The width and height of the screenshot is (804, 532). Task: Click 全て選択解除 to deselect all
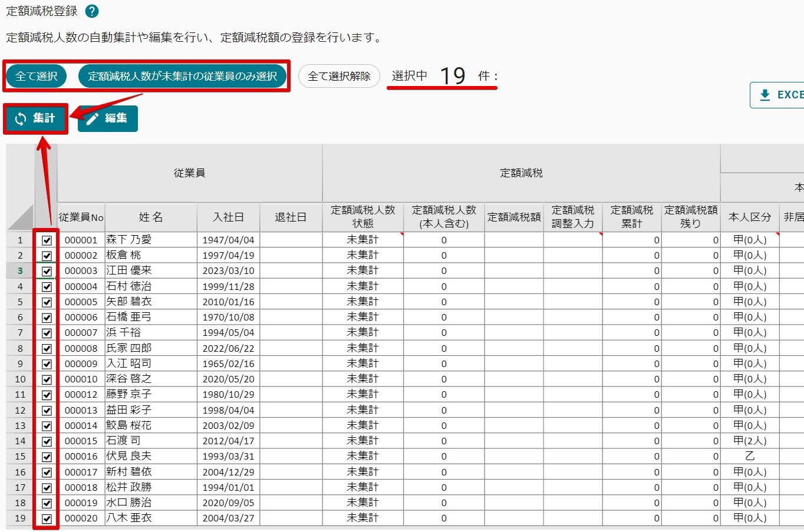point(339,76)
